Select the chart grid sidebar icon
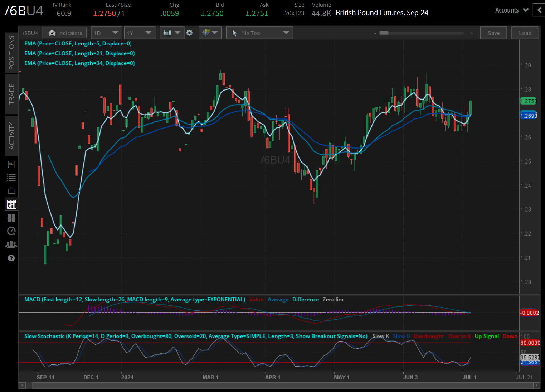Image resolution: width=545 pixels, height=392 pixels. click(11, 204)
